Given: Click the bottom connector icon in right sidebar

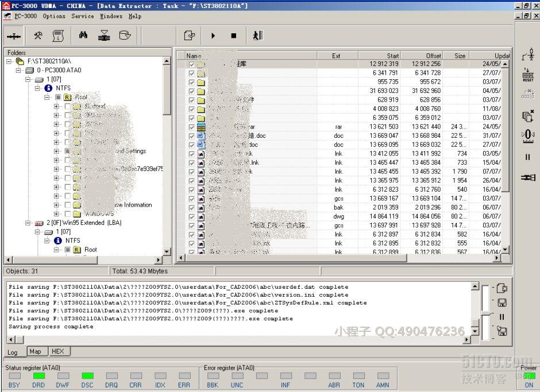Looking at the screenshot, I should coord(528,177).
